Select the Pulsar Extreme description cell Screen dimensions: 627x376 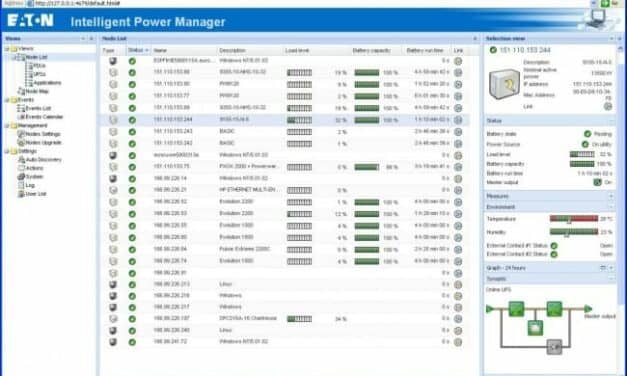coord(245,249)
